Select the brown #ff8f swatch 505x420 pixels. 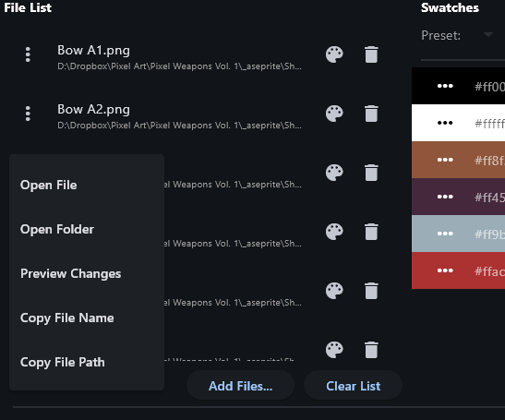[458, 160]
